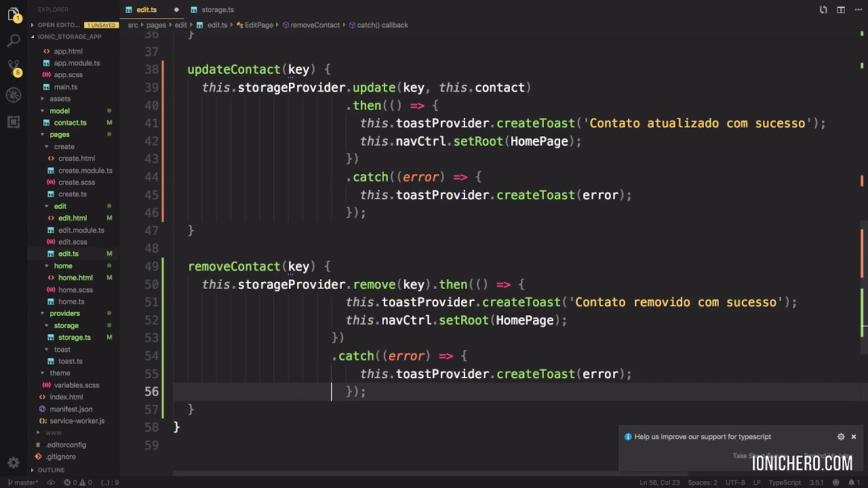Image resolution: width=868 pixels, height=488 pixels.
Task: Click TypeScript version 3.5.1
Action: click(x=816, y=483)
